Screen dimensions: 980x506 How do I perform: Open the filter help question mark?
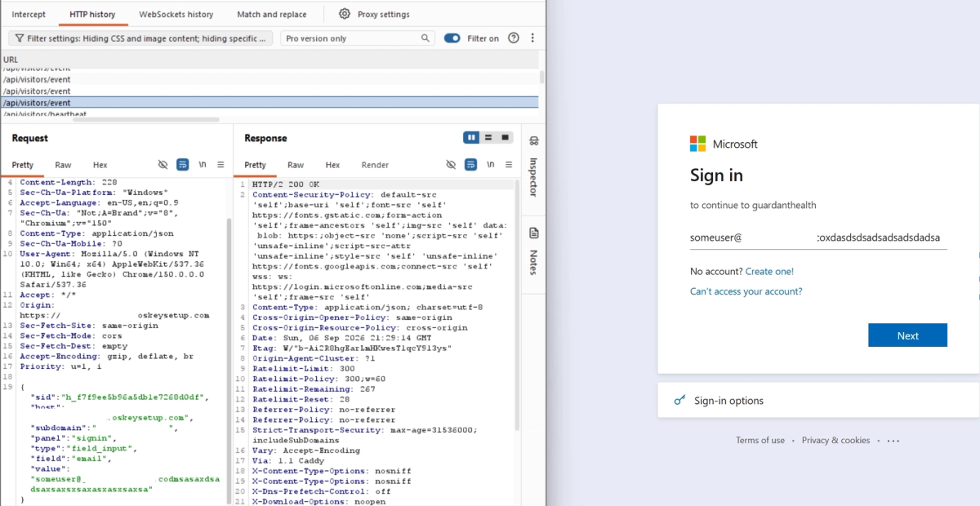514,38
